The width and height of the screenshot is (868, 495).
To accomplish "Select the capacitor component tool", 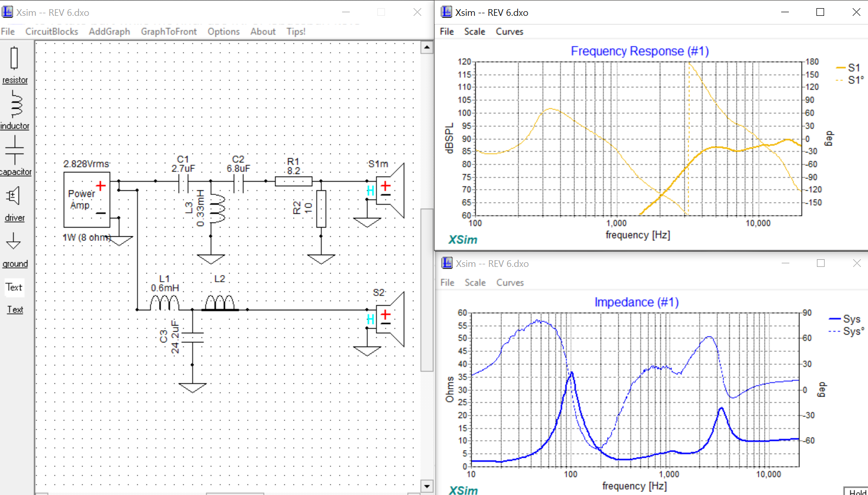I will pyautogui.click(x=15, y=156).
